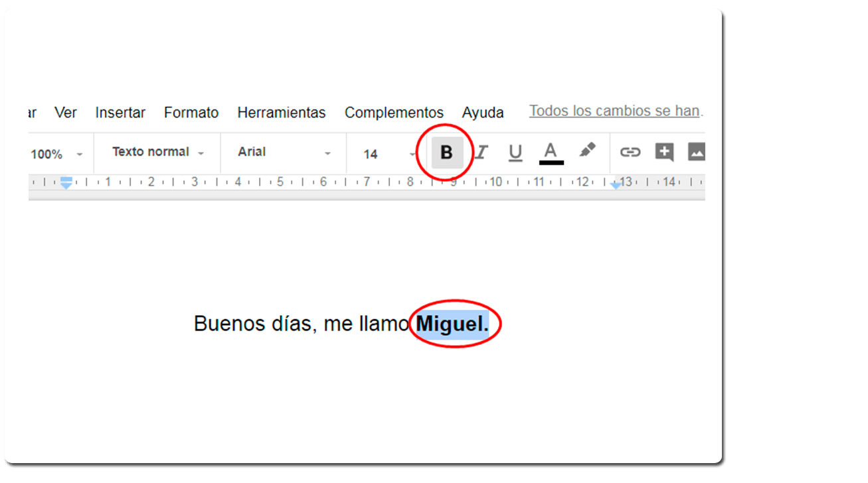Click the insert image icon

pyautogui.click(x=696, y=152)
